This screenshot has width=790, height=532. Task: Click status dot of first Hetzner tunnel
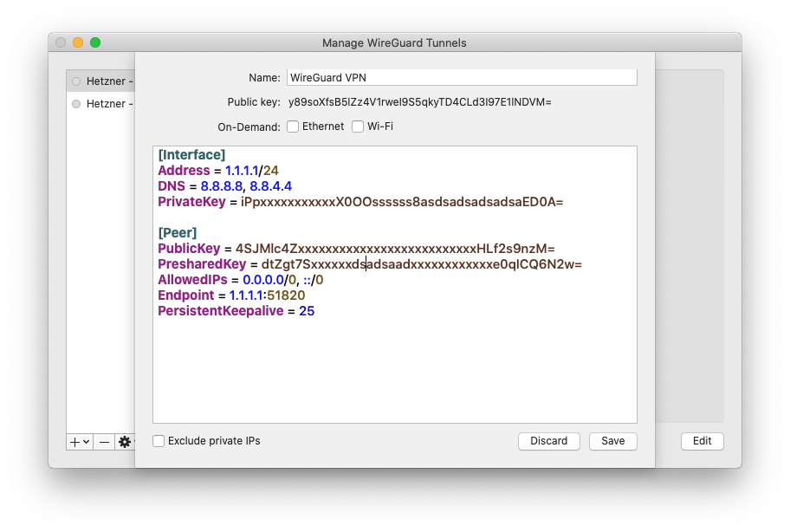pos(76,81)
